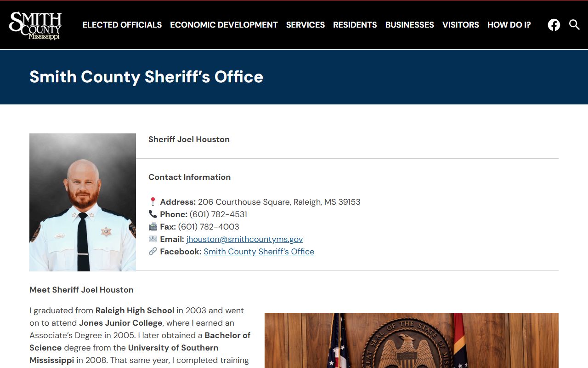Open the Elected Officials menu
Screen dimensions: 588x368
122,25
